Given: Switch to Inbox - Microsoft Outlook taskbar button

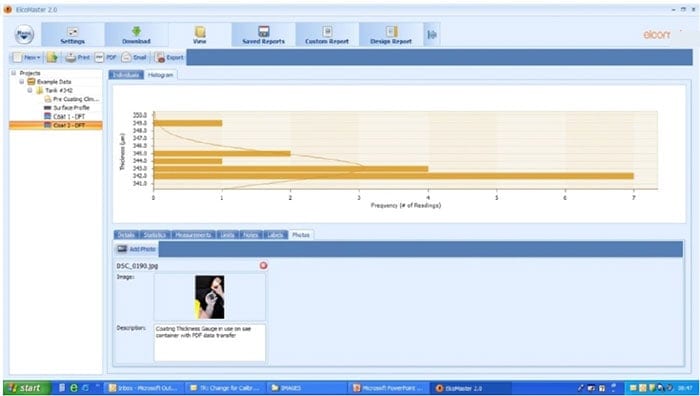Looking at the screenshot, I should (145, 388).
